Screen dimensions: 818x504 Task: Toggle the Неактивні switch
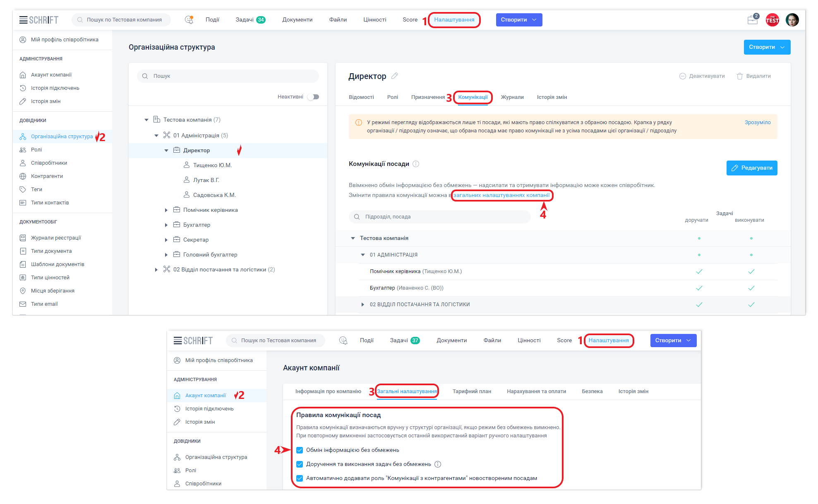coord(314,97)
